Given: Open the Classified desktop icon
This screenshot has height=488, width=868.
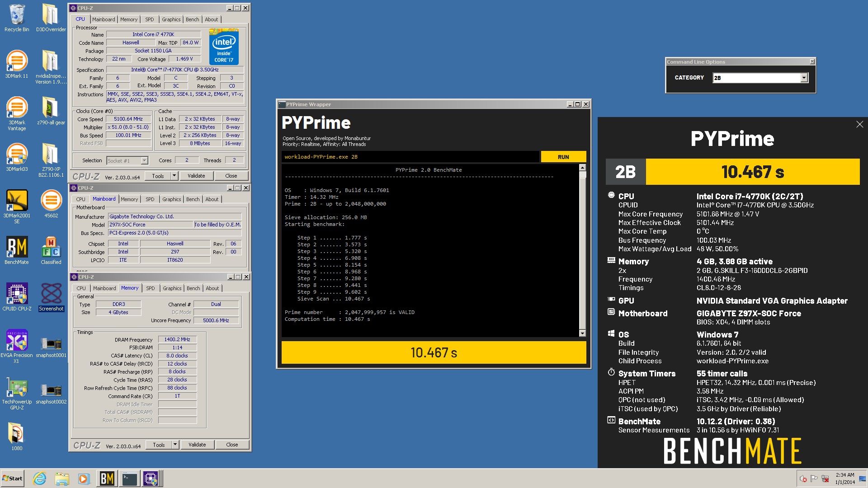Looking at the screenshot, I should (x=51, y=250).
